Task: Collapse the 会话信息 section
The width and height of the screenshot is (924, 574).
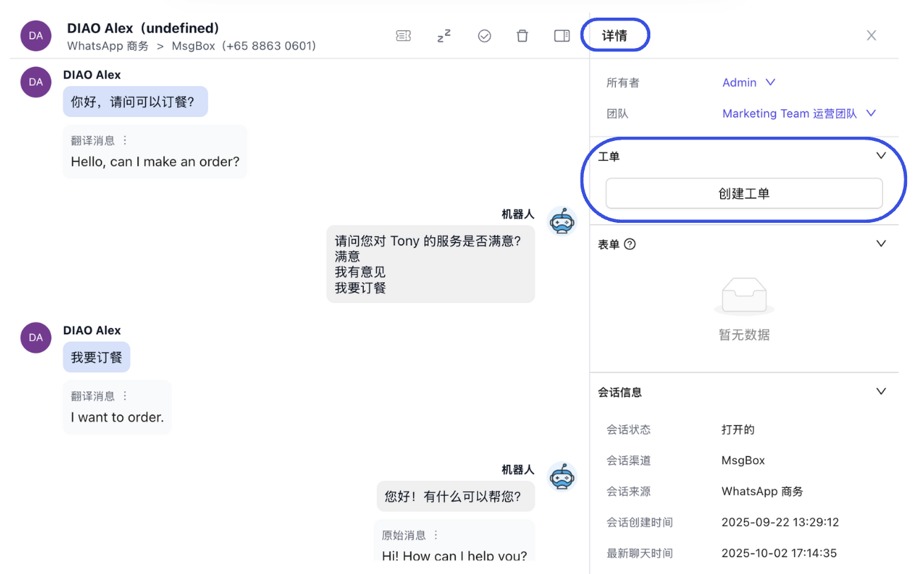Action: [880, 391]
